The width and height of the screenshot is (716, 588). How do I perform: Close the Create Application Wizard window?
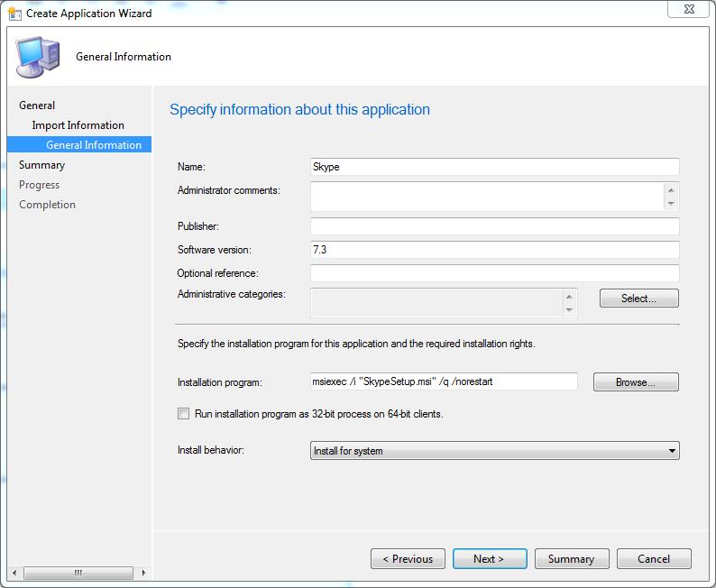coord(689,9)
